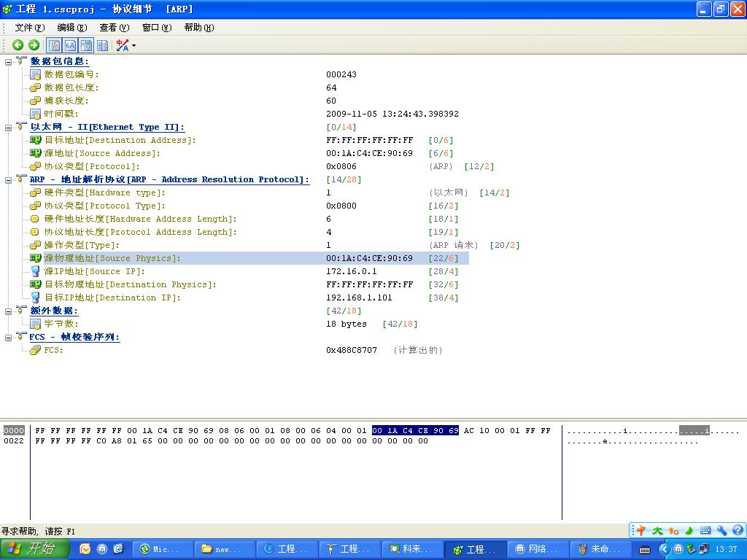Click the green back arrow icon

pos(18,45)
